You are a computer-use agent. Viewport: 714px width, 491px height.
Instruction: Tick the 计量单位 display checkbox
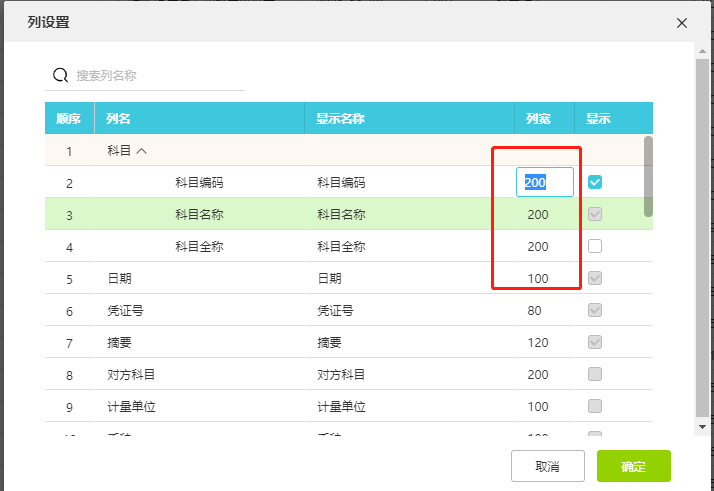[595, 406]
